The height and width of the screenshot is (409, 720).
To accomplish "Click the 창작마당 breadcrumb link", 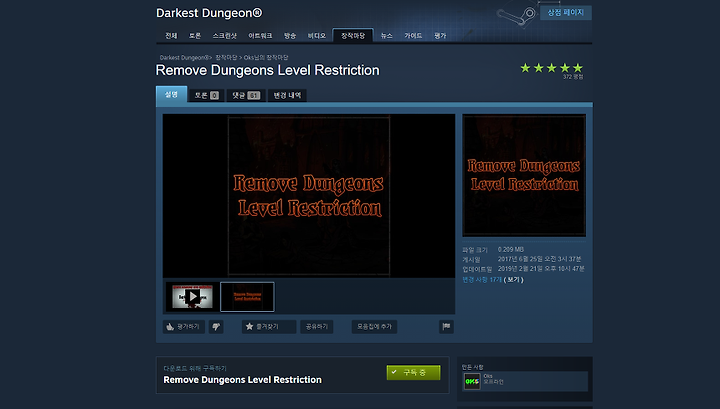I will (x=226, y=58).
